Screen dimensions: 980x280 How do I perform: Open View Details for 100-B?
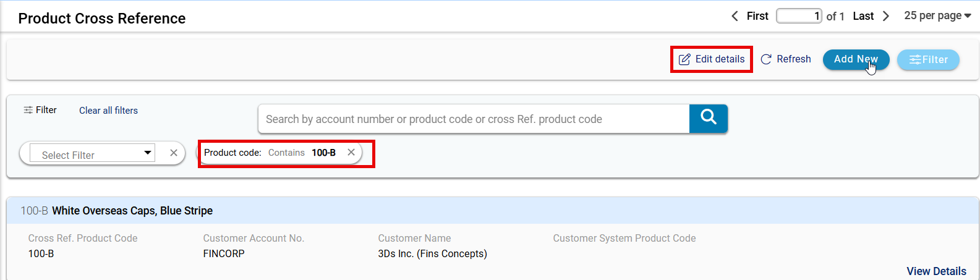936,271
